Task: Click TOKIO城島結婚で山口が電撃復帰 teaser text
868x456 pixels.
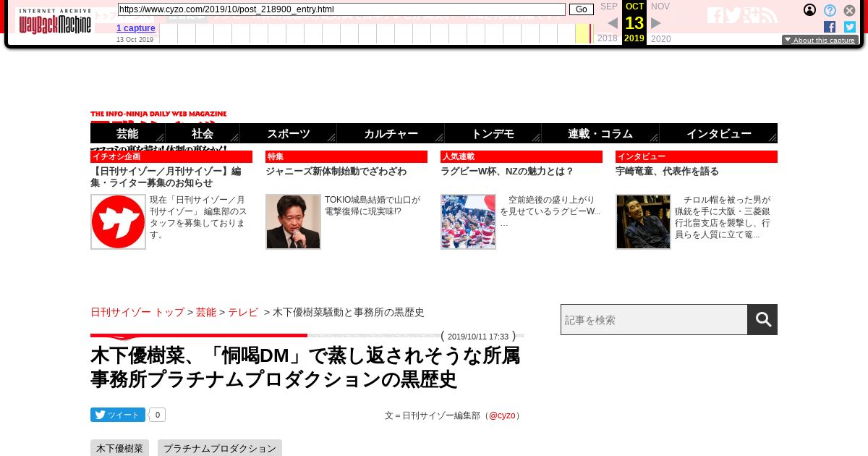Action: point(373,206)
